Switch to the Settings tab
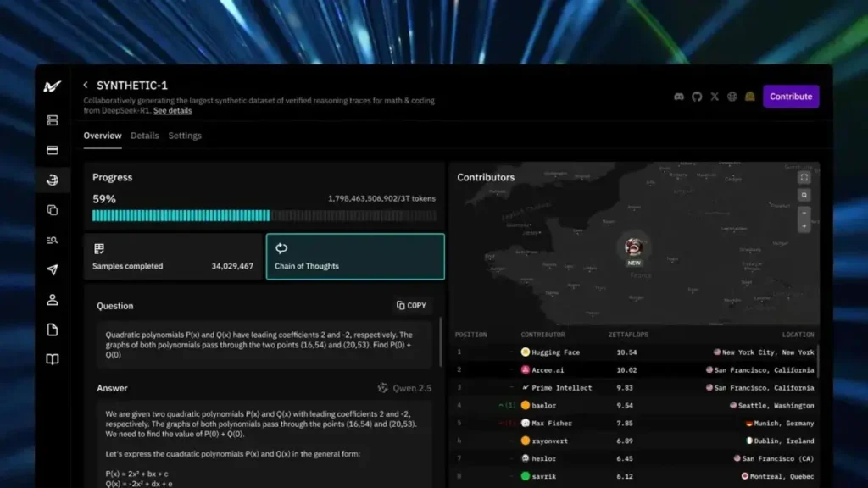868x488 pixels. tap(185, 136)
